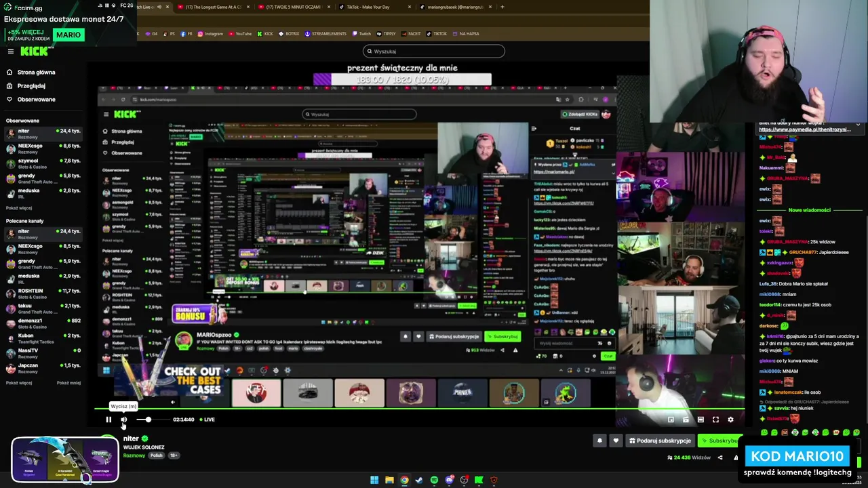Click the Fcoins MARIO ad banner
The width and height of the screenshot is (868, 488).
(68, 22)
